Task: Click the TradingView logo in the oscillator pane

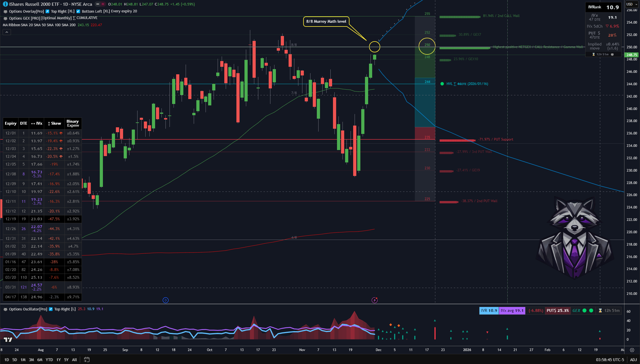Action: tap(8, 340)
